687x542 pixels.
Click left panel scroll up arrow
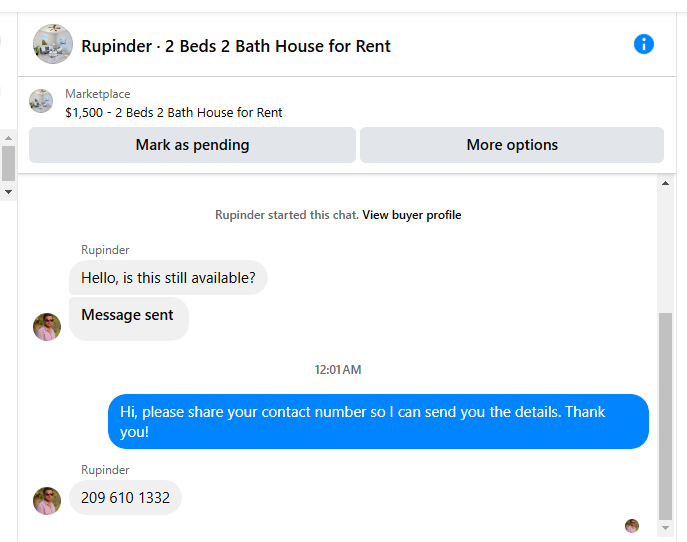(x=8, y=138)
